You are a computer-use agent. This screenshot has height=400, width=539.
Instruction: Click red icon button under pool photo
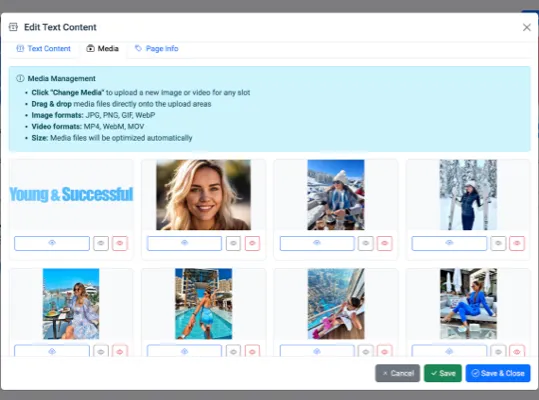point(252,351)
